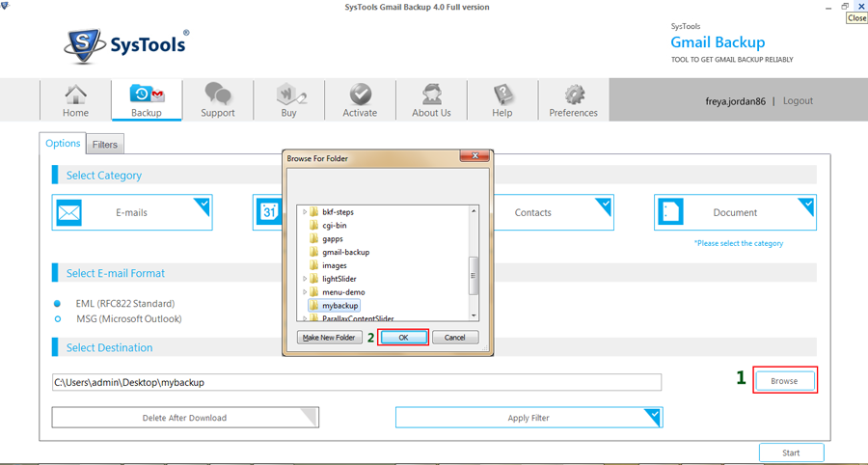The height and width of the screenshot is (465, 868).
Task: Switch to the Filters tab
Action: click(x=104, y=145)
